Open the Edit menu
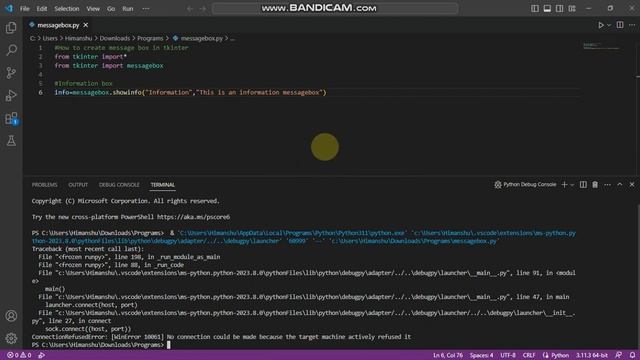The height and width of the screenshot is (360, 640). click(x=42, y=9)
